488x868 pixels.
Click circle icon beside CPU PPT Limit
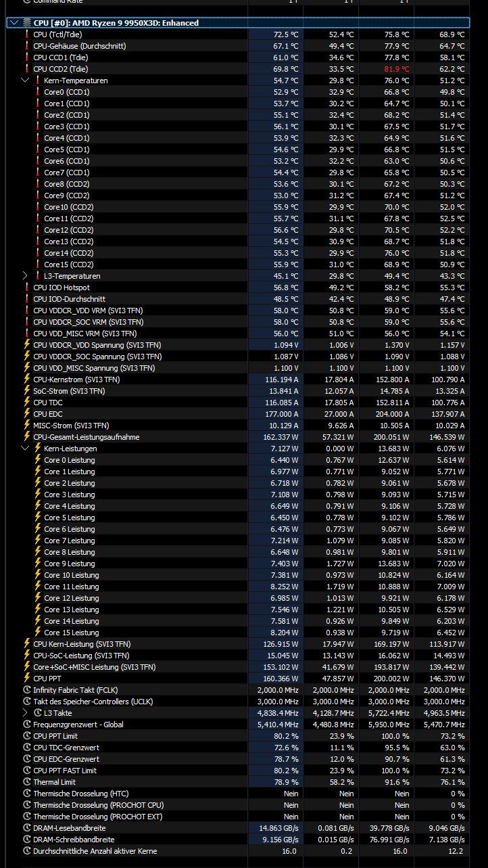coord(27,736)
